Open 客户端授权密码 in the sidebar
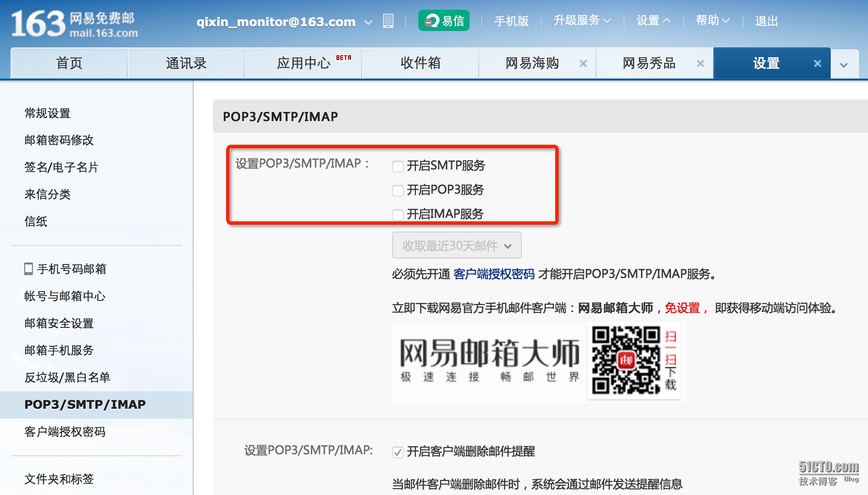Viewport: 868px width, 495px height. (65, 432)
